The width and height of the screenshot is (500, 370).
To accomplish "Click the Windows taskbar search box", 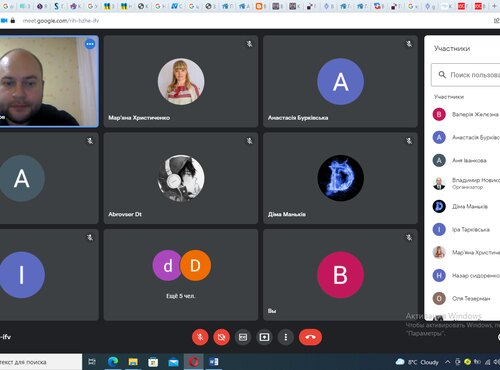I will [x=41, y=362].
